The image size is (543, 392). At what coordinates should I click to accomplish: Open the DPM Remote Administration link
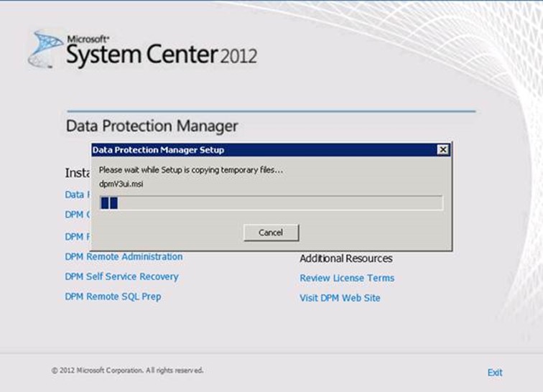click(x=124, y=256)
